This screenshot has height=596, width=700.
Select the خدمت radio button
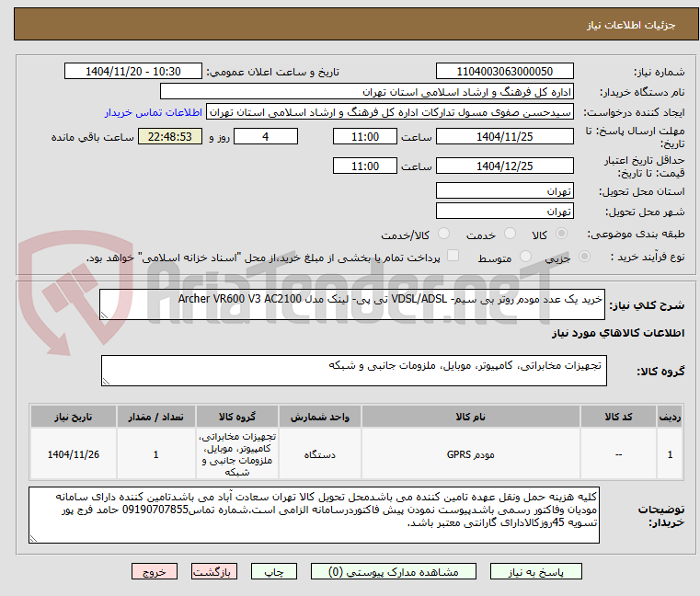pos(510,234)
